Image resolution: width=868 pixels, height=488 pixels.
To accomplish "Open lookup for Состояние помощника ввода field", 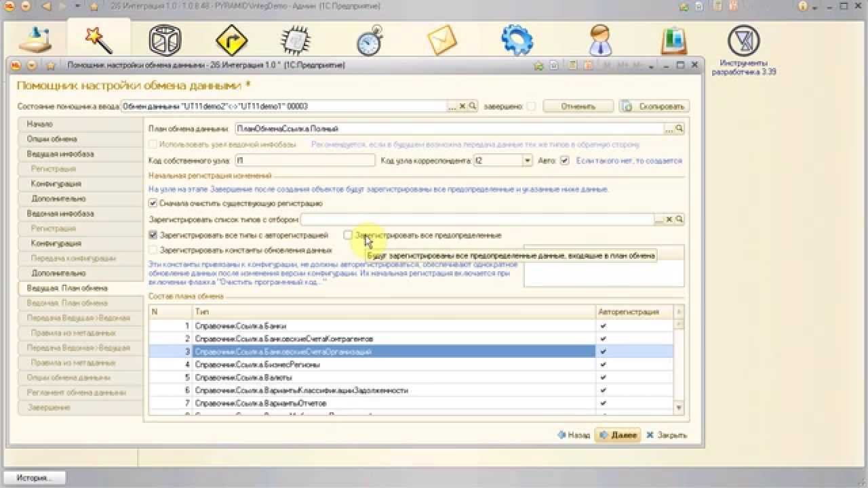I will tap(473, 106).
